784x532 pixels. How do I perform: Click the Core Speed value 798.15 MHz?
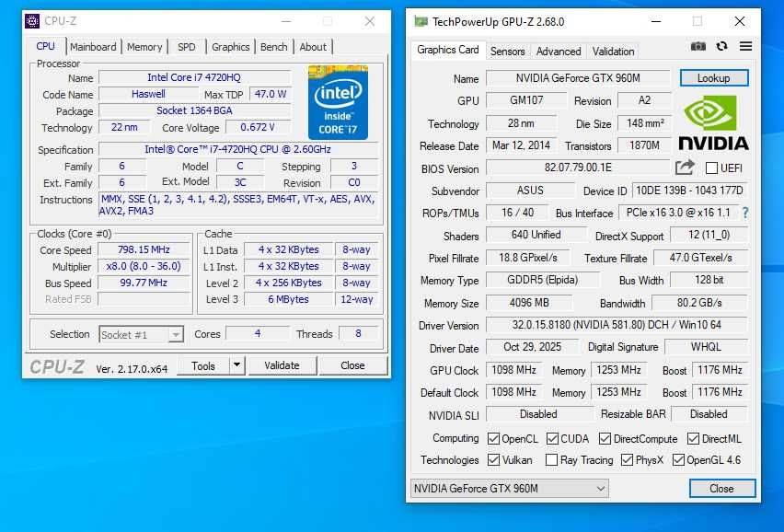pos(144,249)
